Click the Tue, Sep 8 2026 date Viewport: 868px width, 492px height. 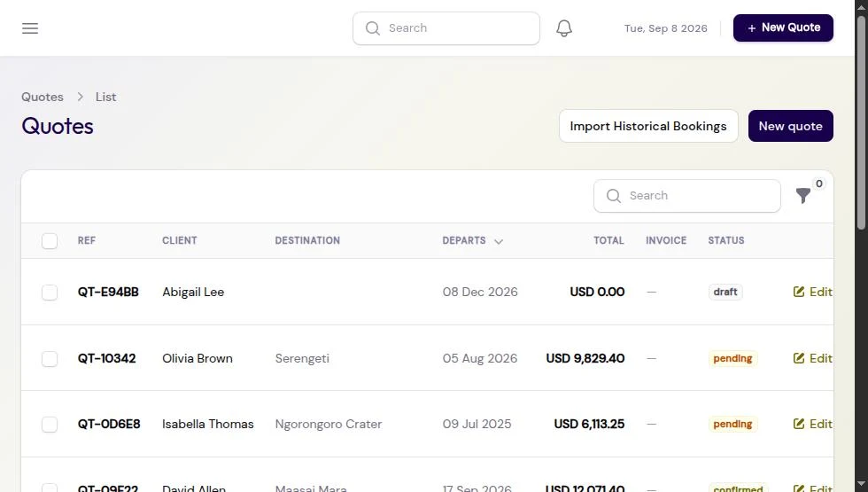point(665,28)
